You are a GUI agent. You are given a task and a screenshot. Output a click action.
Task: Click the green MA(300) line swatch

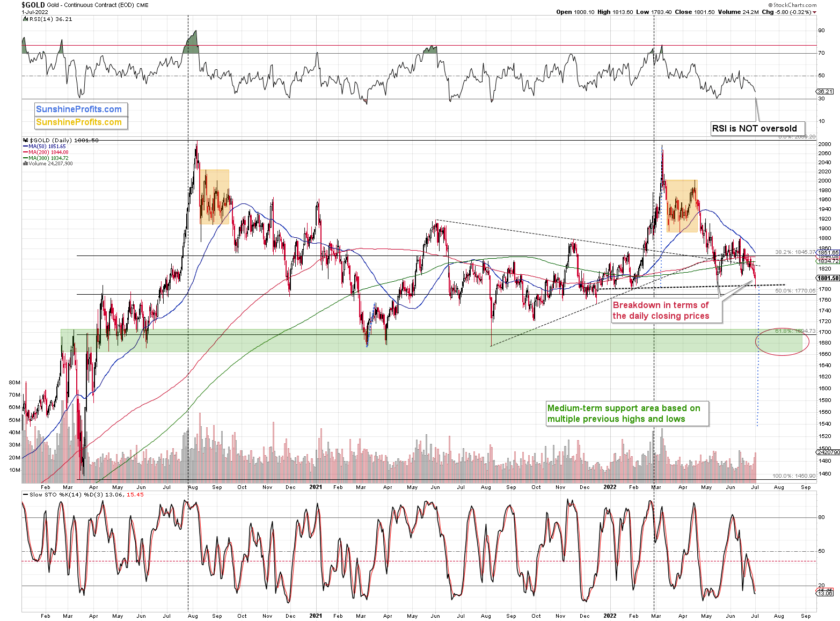tap(25, 158)
